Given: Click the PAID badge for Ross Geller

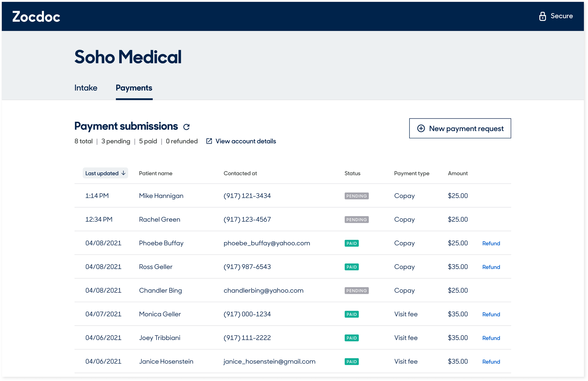Looking at the screenshot, I should tap(351, 267).
